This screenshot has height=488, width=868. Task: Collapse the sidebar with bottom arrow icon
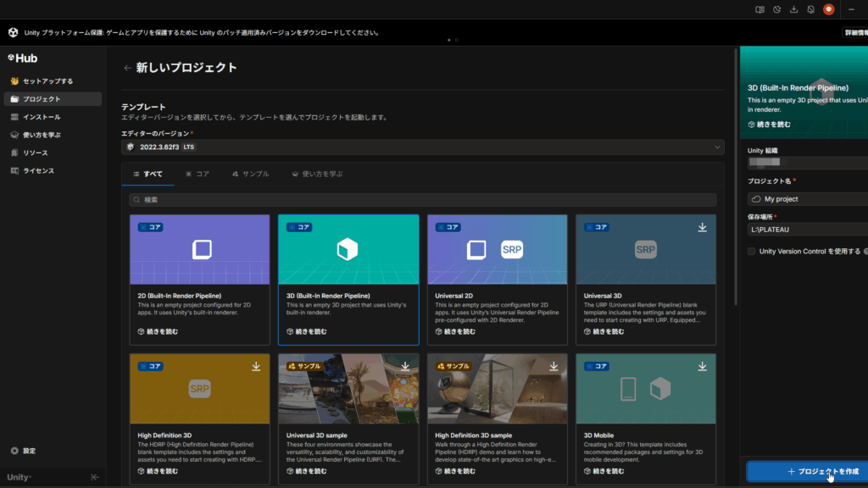click(x=95, y=477)
